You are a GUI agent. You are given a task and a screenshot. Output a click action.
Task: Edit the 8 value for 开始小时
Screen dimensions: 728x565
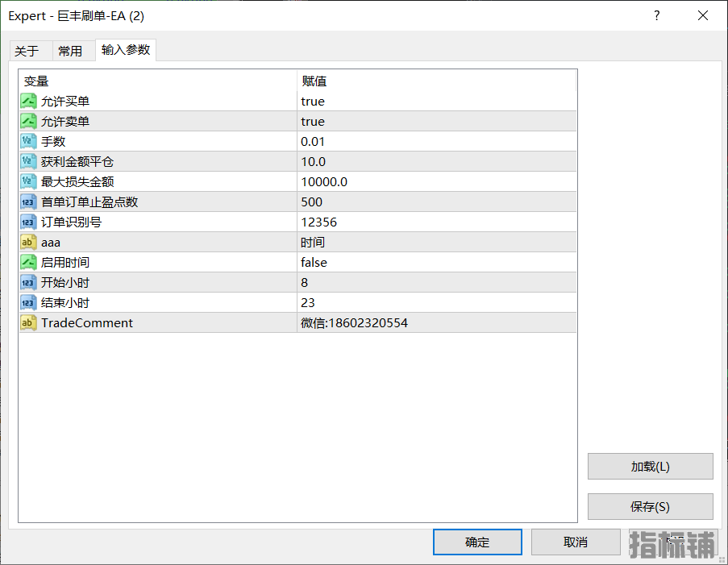pos(437,283)
